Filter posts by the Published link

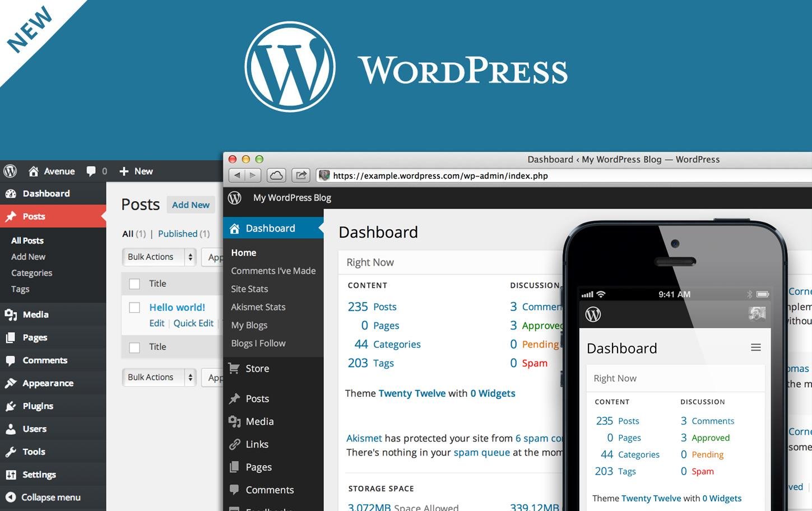coord(178,234)
